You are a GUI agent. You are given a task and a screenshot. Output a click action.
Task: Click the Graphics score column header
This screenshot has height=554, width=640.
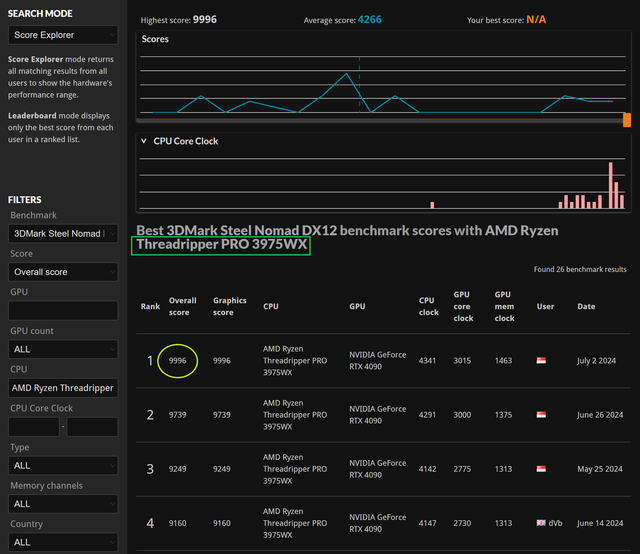pos(230,306)
